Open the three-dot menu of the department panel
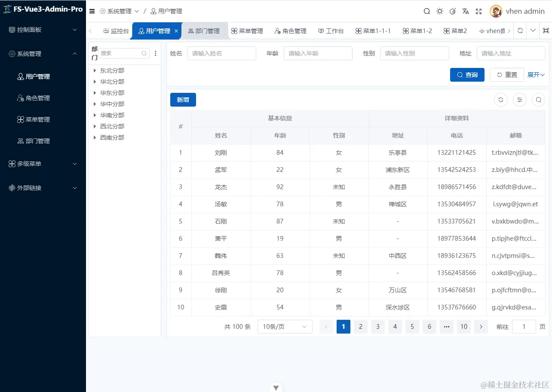The height and width of the screenshot is (392, 552). [x=156, y=53]
